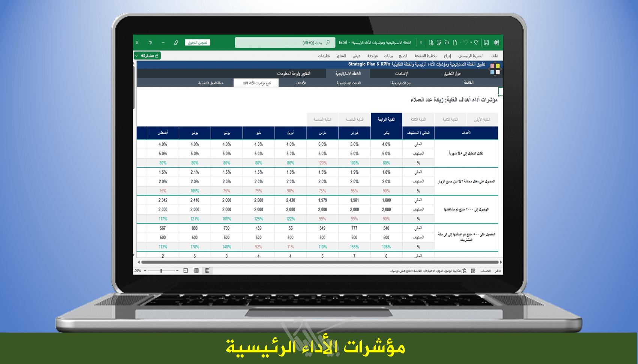Open the تخطيط الصفحة ribbon tab

[425, 56]
